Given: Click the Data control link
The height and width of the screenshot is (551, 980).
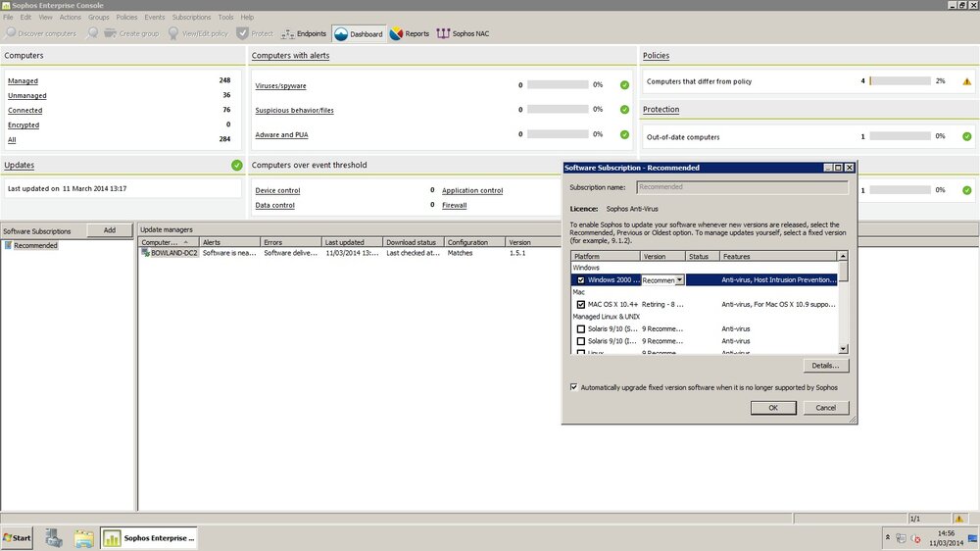Looking at the screenshot, I should coord(275,205).
